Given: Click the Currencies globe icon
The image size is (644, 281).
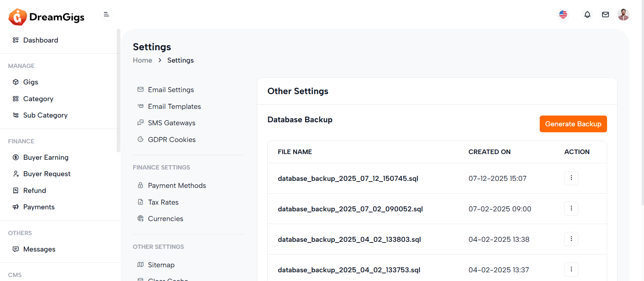Looking at the screenshot, I should [141, 219].
